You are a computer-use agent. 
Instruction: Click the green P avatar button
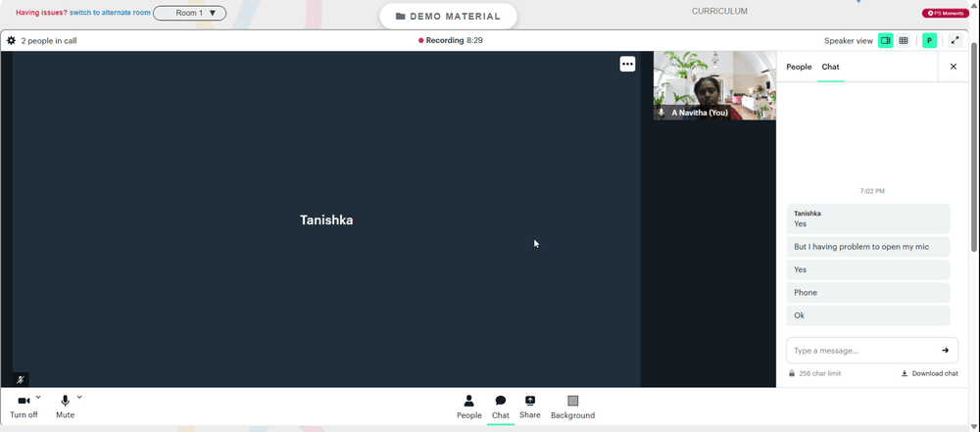click(929, 40)
